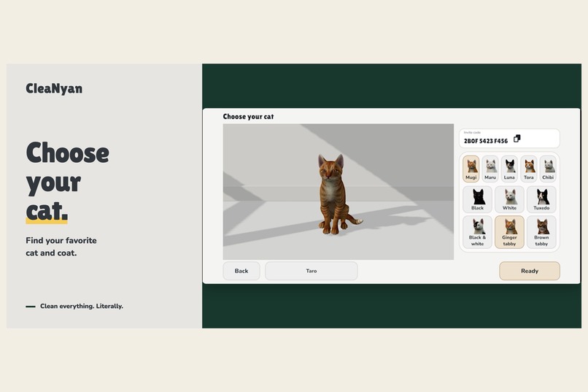Select the White coat option
The image size is (588, 392).
tap(509, 199)
